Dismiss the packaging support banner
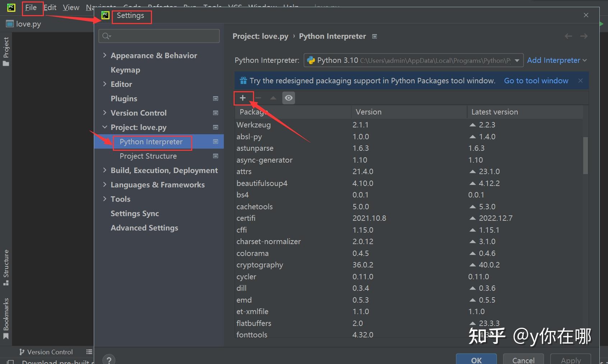Image resolution: width=608 pixels, height=364 pixels. 580,81
